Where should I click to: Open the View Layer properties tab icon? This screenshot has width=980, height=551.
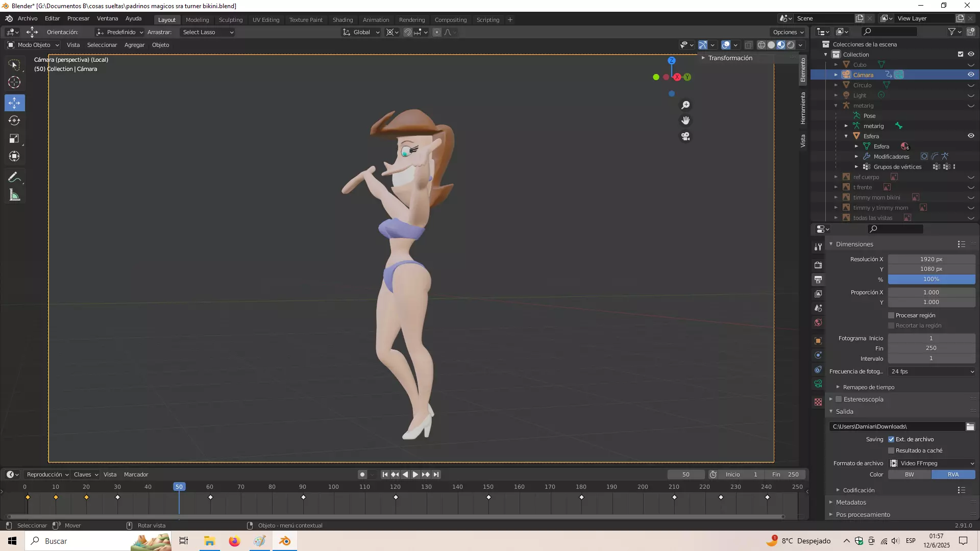pyautogui.click(x=818, y=294)
